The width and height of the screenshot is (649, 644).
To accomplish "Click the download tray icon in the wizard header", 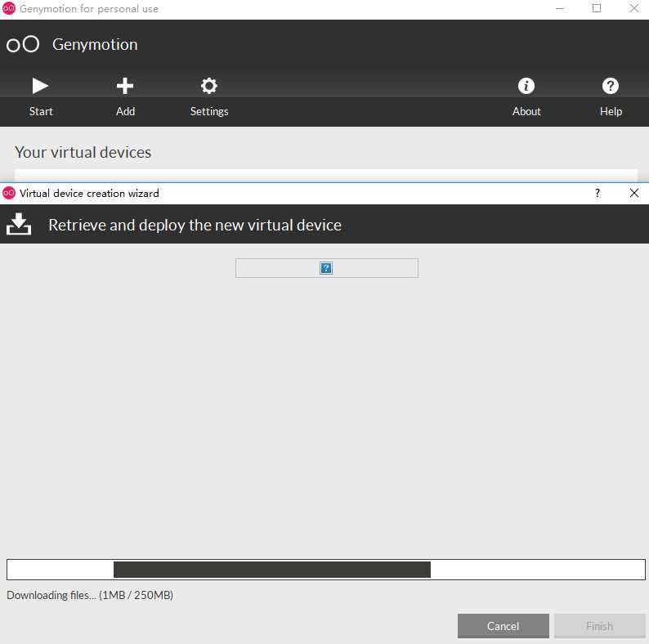I will (x=19, y=224).
